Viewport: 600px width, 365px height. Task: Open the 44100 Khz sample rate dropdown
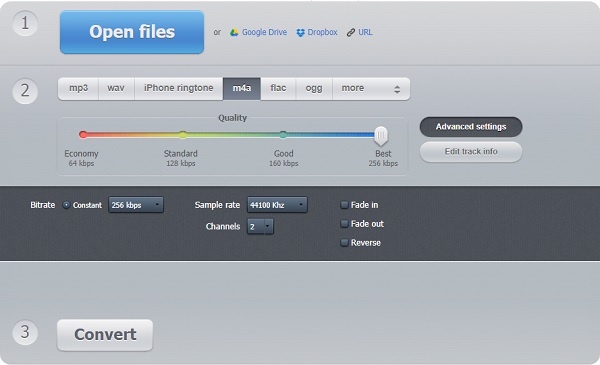point(277,205)
